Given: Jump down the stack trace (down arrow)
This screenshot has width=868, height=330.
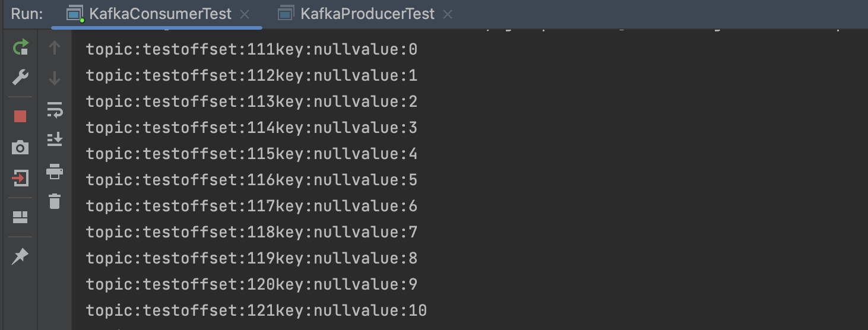Looking at the screenshot, I should click(x=55, y=78).
